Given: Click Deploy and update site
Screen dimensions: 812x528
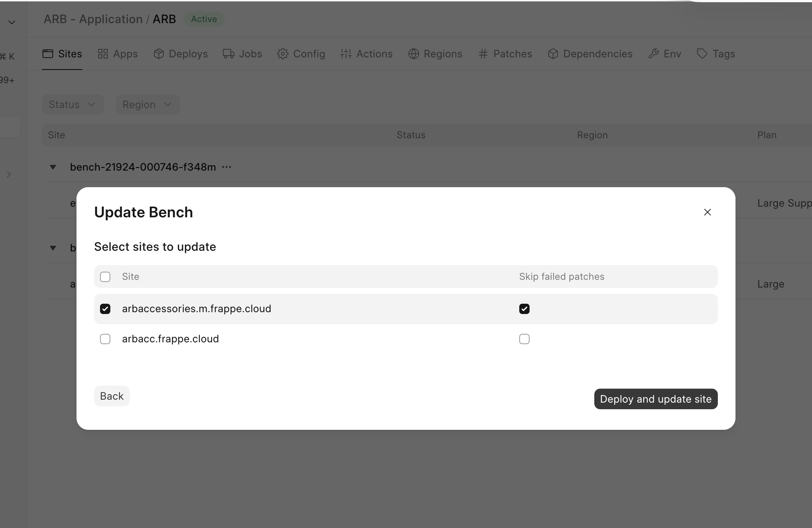Looking at the screenshot, I should 656,399.
